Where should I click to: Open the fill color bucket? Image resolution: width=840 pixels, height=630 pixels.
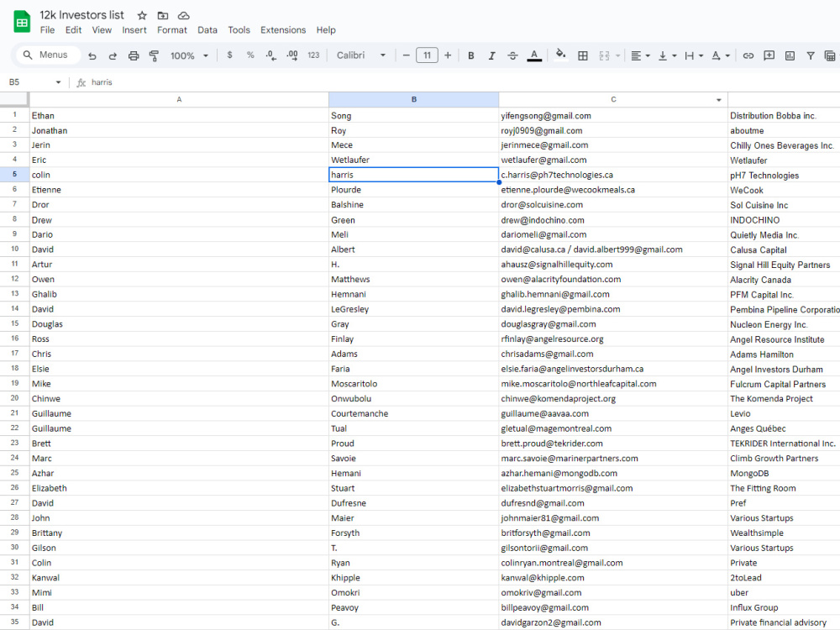click(560, 55)
